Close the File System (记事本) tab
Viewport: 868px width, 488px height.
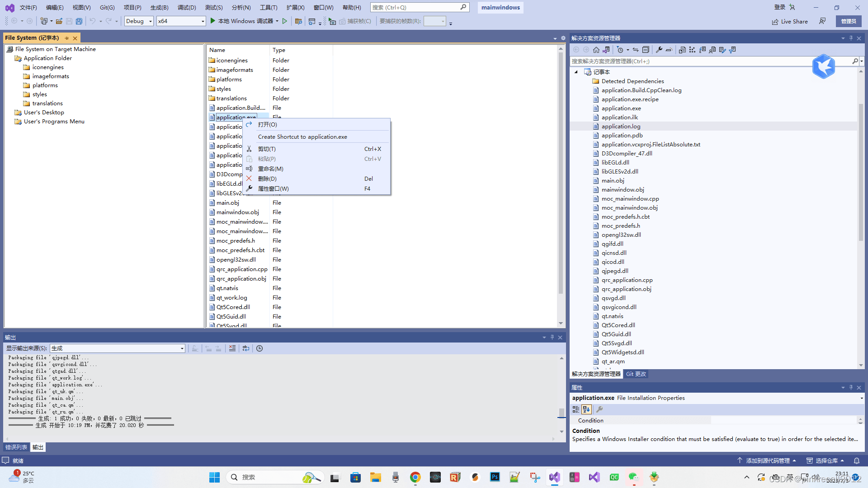tap(75, 38)
